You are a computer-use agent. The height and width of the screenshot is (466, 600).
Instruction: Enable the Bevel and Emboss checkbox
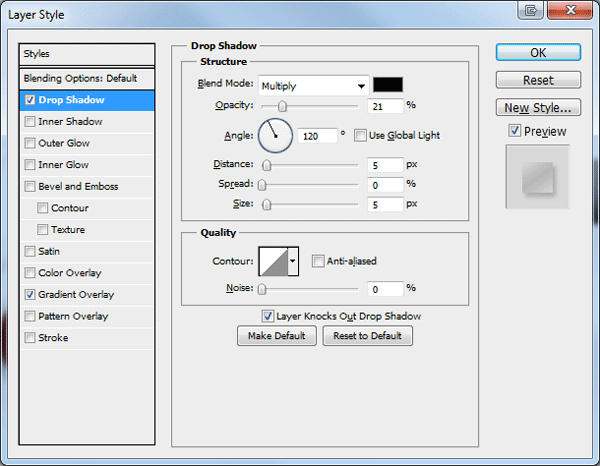pos(30,186)
